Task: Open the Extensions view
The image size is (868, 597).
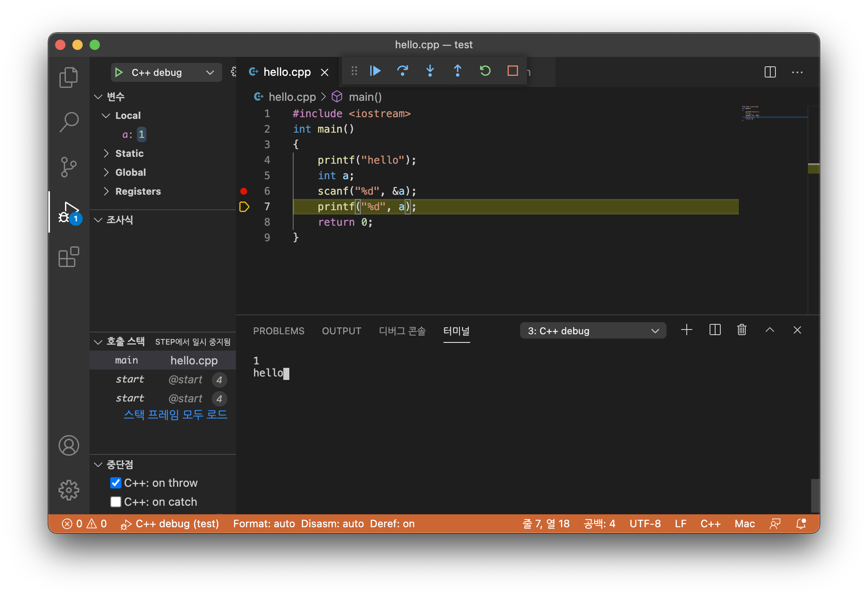Action: (68, 257)
